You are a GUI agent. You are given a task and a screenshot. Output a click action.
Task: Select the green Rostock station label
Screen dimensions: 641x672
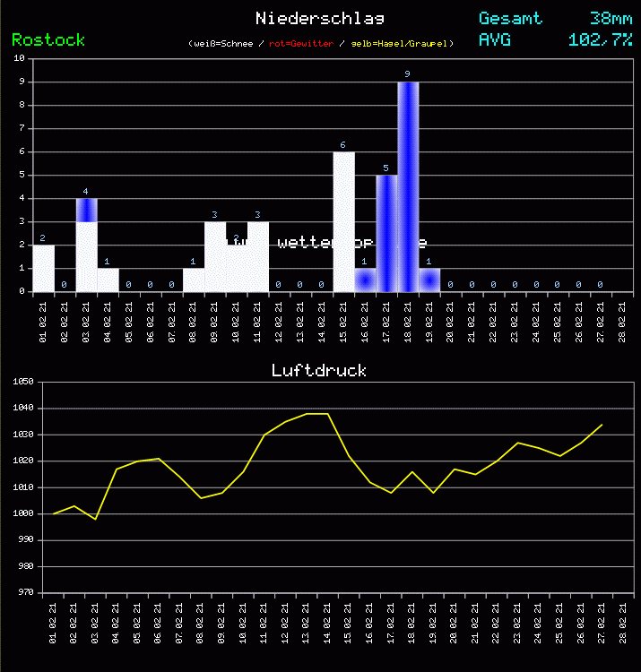point(48,39)
